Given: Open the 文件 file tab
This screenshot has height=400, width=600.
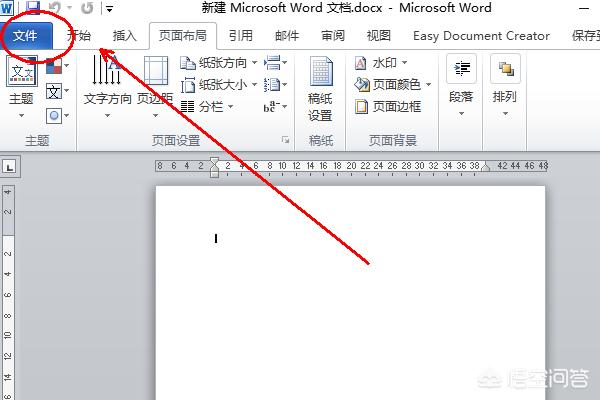Looking at the screenshot, I should click(x=26, y=36).
